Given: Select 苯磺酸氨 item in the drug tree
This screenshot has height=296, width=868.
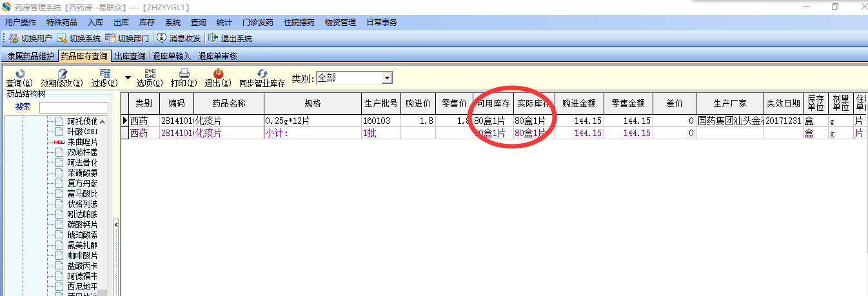Looking at the screenshot, I should (82, 173).
